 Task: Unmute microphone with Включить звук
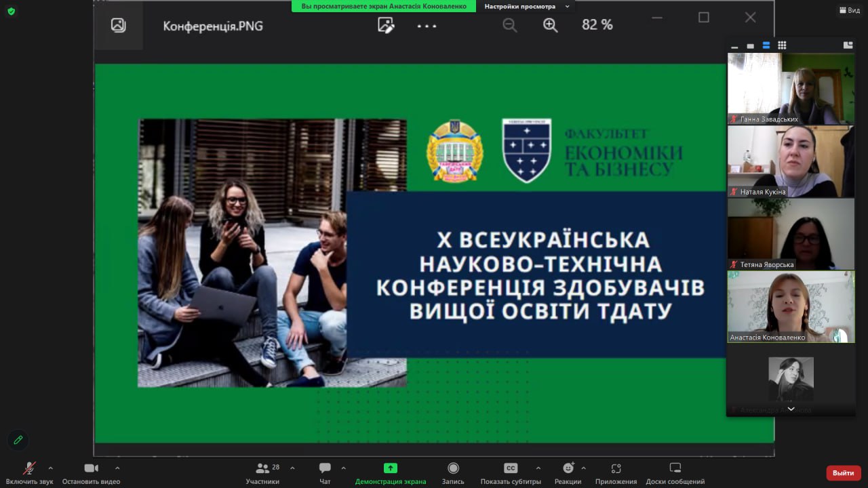coord(29,472)
